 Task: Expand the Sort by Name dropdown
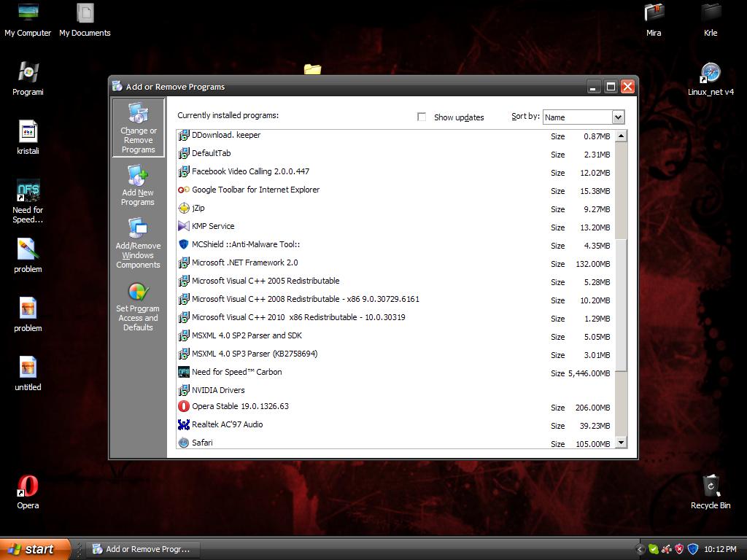click(618, 117)
